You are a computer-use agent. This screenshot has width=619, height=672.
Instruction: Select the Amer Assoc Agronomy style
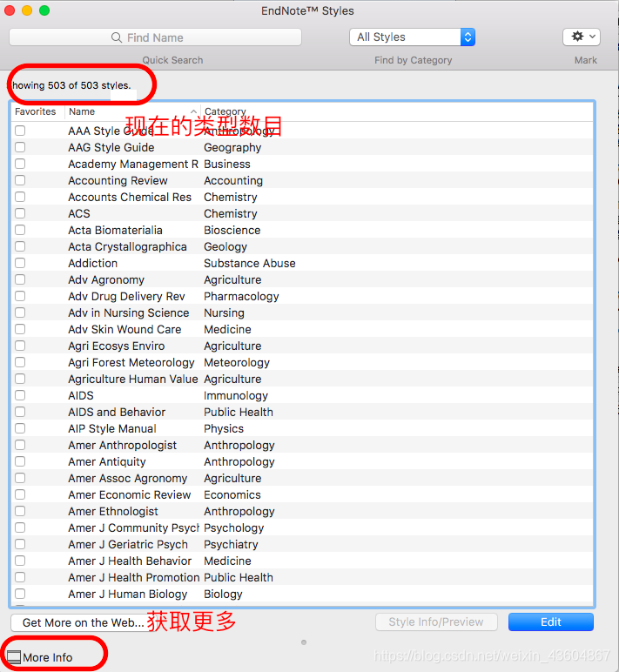(128, 478)
